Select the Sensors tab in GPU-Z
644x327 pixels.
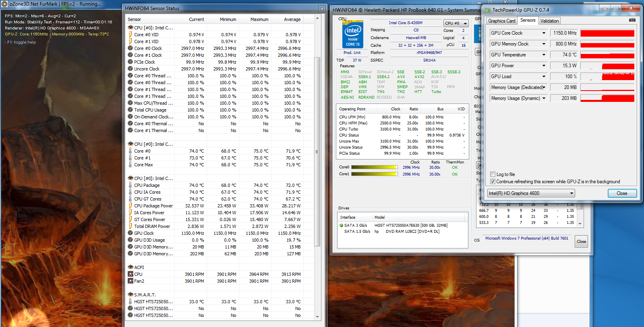528,21
